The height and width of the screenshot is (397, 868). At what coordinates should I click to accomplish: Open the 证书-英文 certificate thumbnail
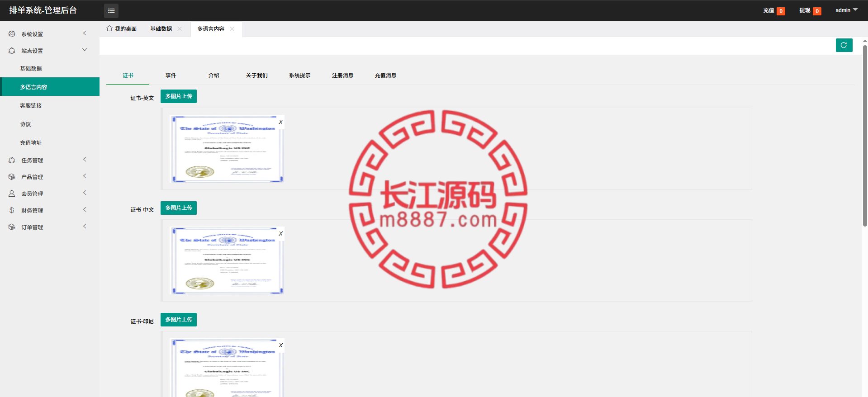(227, 149)
